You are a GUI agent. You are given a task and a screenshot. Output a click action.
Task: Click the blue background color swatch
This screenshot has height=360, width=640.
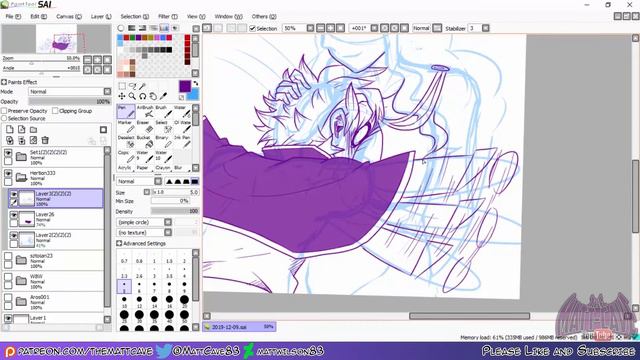tap(193, 95)
